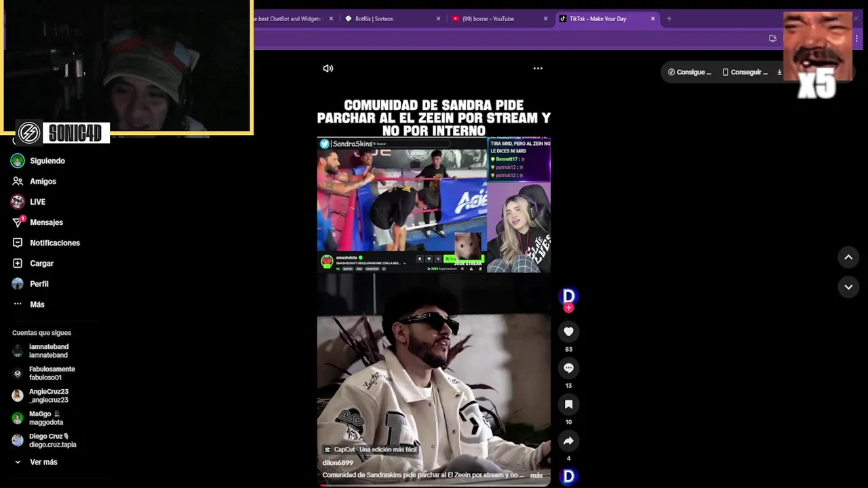This screenshot has height=488, width=868.
Task: Click CapCut Una edición más fácil tag
Action: (x=370, y=449)
